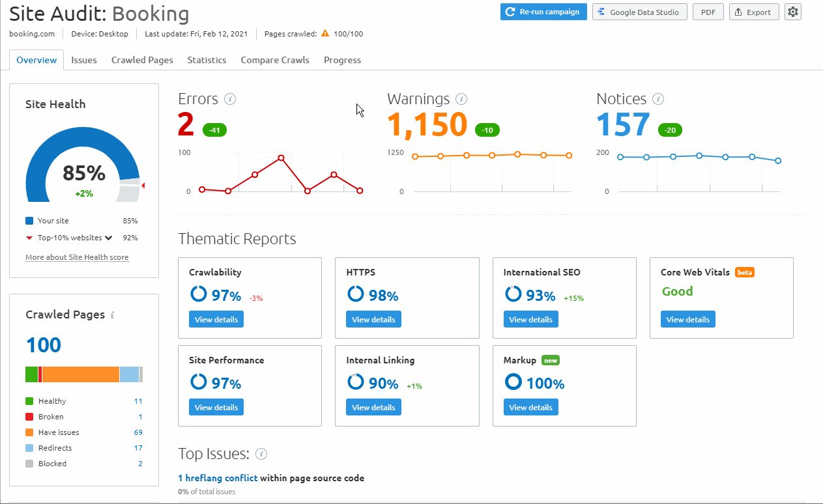View details for HTTPS report
This screenshot has height=504, width=823.
[x=373, y=320]
